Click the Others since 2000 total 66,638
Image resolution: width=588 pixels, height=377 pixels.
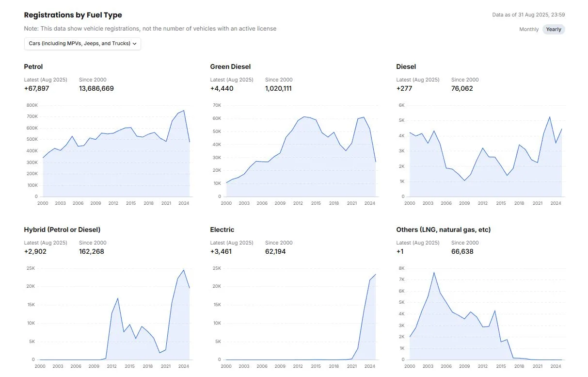(x=462, y=252)
